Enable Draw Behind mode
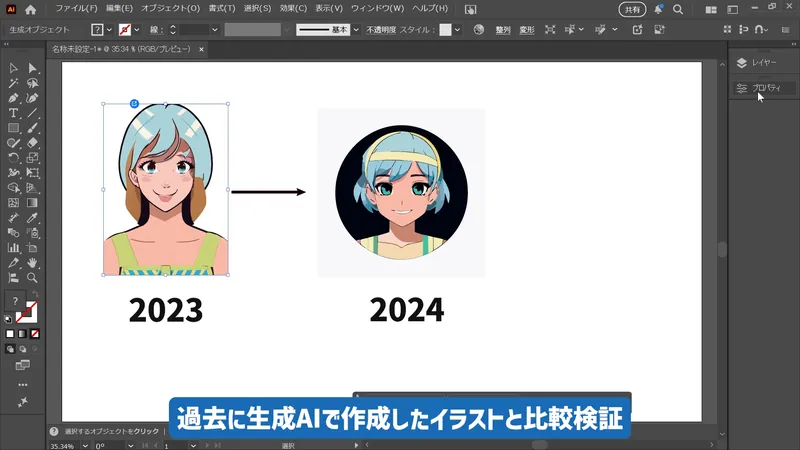800x450 pixels. [x=22, y=349]
